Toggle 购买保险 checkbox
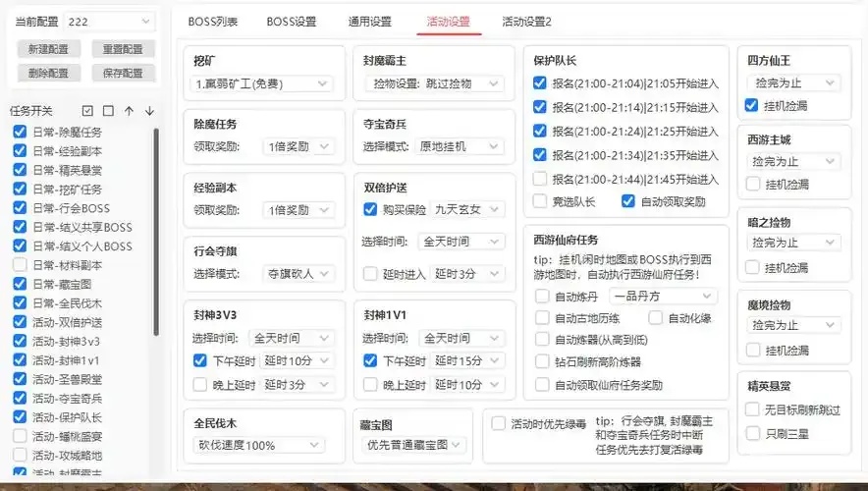This screenshot has height=491, width=868. [x=370, y=209]
